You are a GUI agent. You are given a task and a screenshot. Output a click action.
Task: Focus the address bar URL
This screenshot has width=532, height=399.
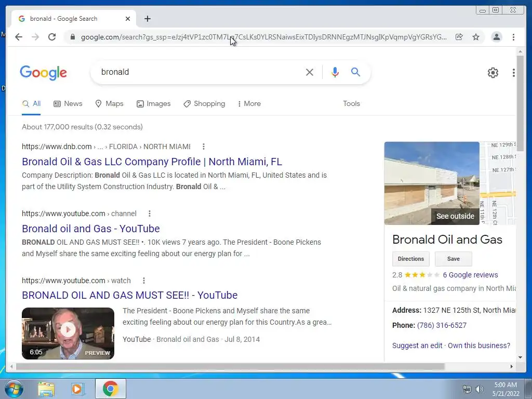click(263, 37)
